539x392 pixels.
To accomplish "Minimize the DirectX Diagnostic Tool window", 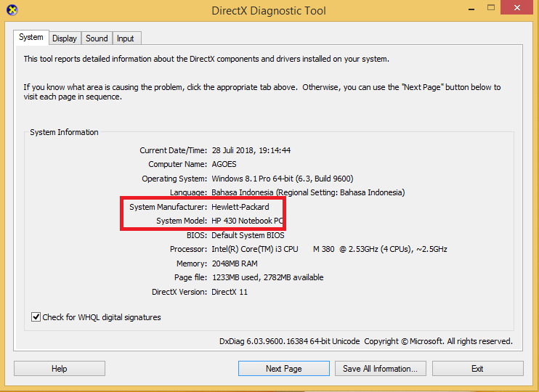I will [471, 8].
